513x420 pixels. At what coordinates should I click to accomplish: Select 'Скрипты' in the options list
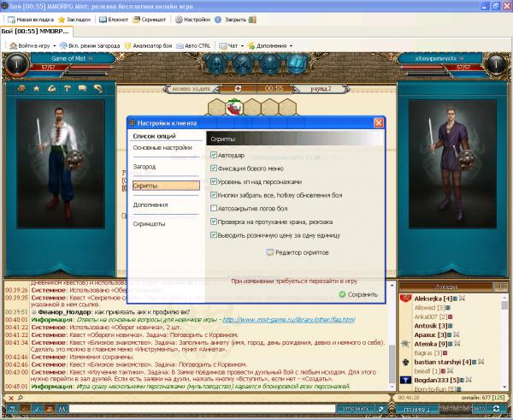(166, 186)
